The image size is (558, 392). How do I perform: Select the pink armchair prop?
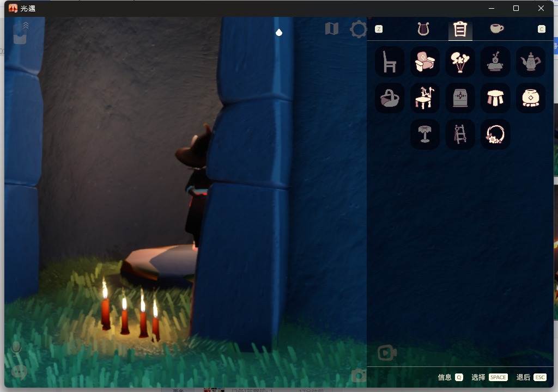tap(424, 62)
